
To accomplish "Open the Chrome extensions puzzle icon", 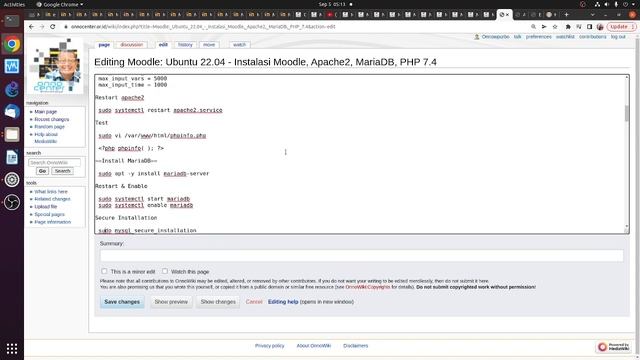I will pos(568,27).
